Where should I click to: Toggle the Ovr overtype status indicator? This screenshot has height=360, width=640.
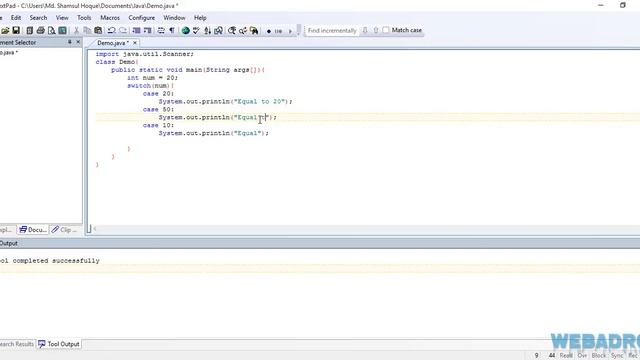click(582, 356)
